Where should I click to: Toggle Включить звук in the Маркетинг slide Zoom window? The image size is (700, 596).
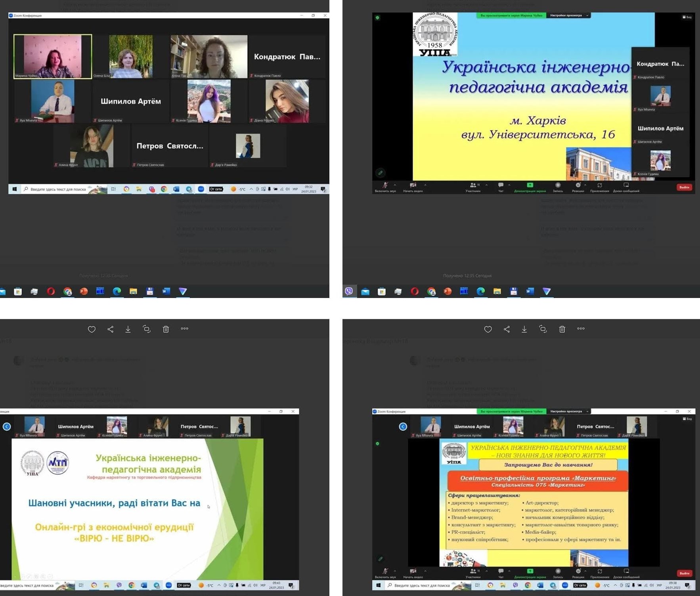click(385, 573)
